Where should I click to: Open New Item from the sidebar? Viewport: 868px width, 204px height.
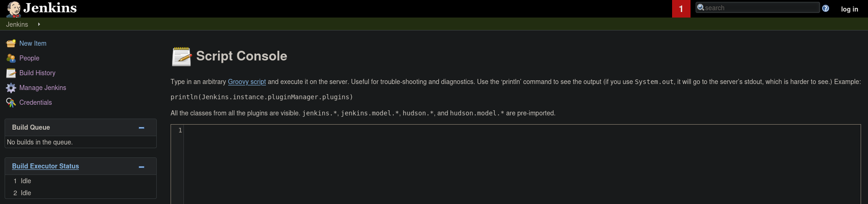[x=33, y=43]
